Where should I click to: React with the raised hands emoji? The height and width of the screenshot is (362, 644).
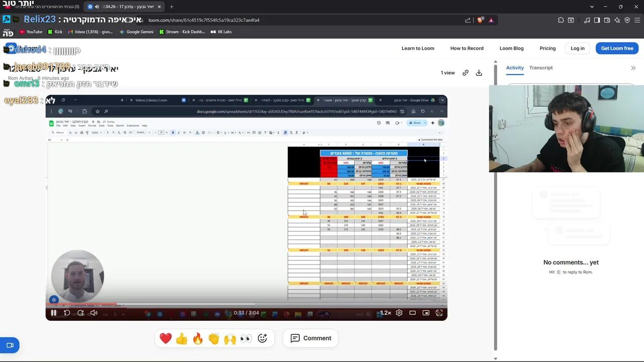230,338
